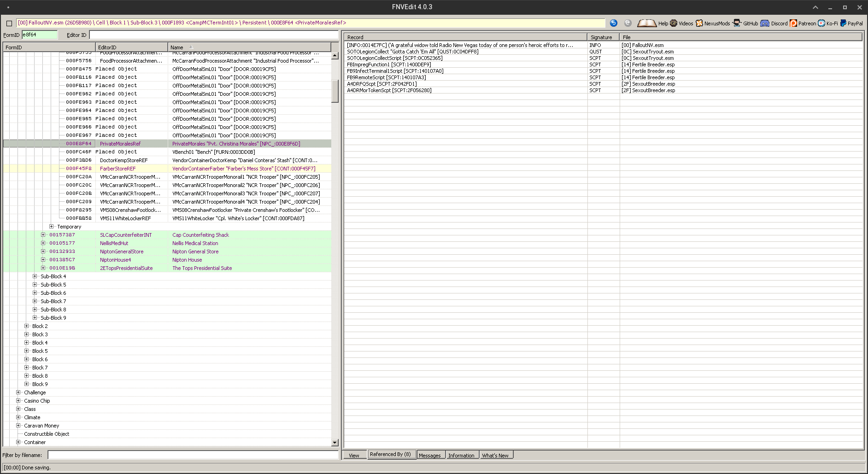868x474 pixels.
Task: Expand cell 00132933 NiptonGeneralStore
Action: pyautogui.click(x=43, y=252)
